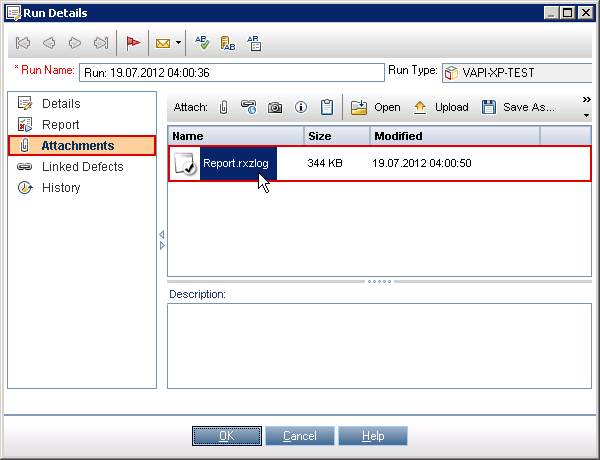The width and height of the screenshot is (600, 460).
Task: Send run by email envelope icon
Action: (x=163, y=43)
